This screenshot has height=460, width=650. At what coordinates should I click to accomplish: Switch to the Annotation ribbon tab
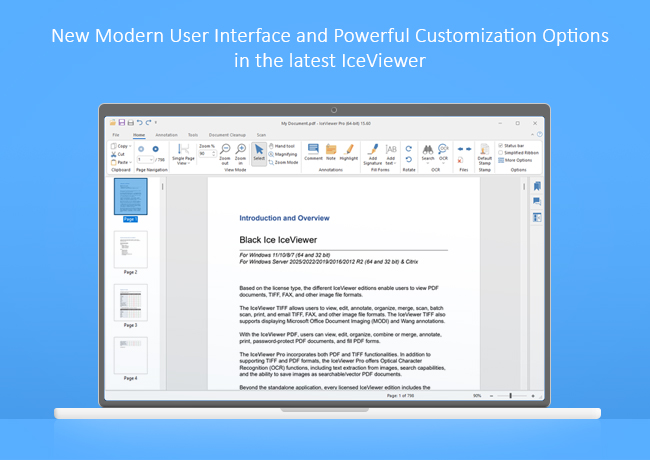click(166, 135)
